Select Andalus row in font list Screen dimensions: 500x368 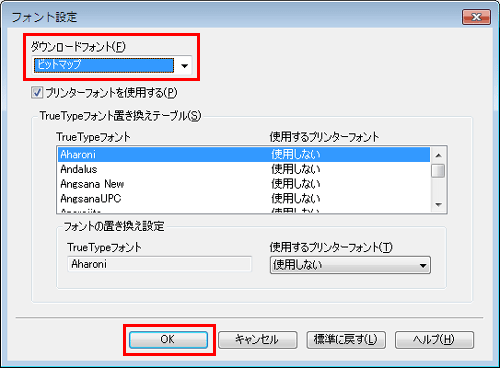tap(244, 169)
